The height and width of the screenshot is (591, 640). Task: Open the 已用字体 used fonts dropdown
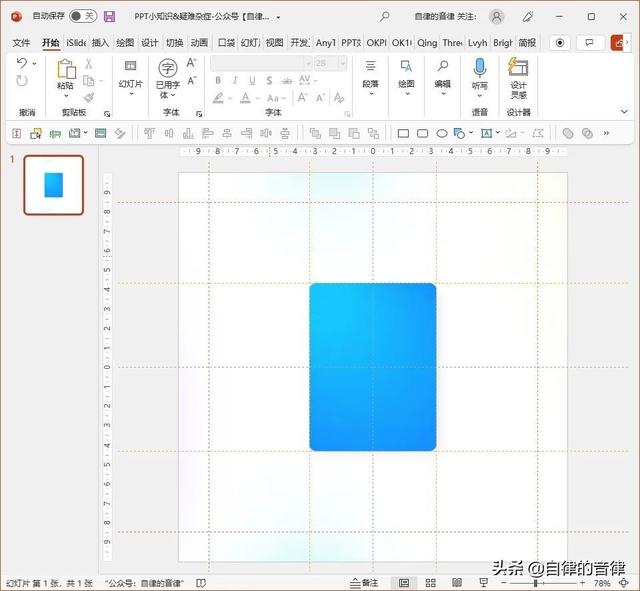click(173, 95)
